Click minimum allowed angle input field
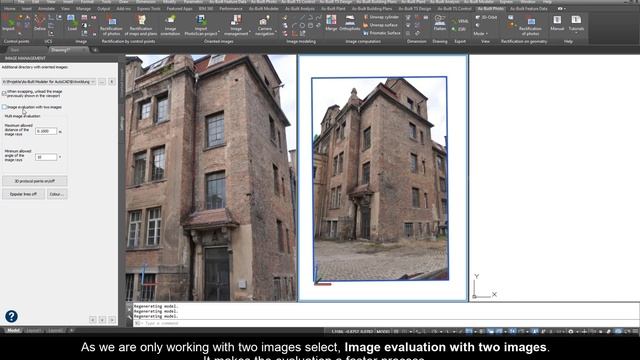The image size is (640, 360). pos(46,157)
